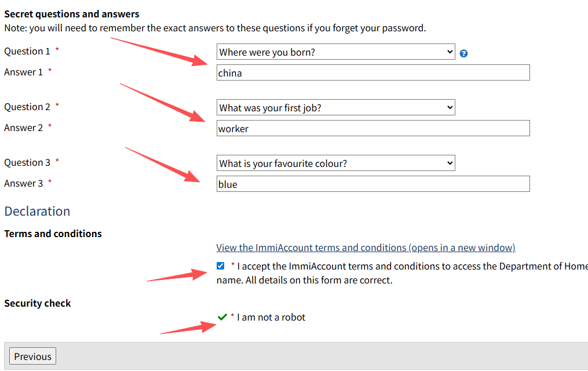Click the dropdown arrow of Question 1
Image resolution: width=588 pixels, height=371 pixels.
450,52
